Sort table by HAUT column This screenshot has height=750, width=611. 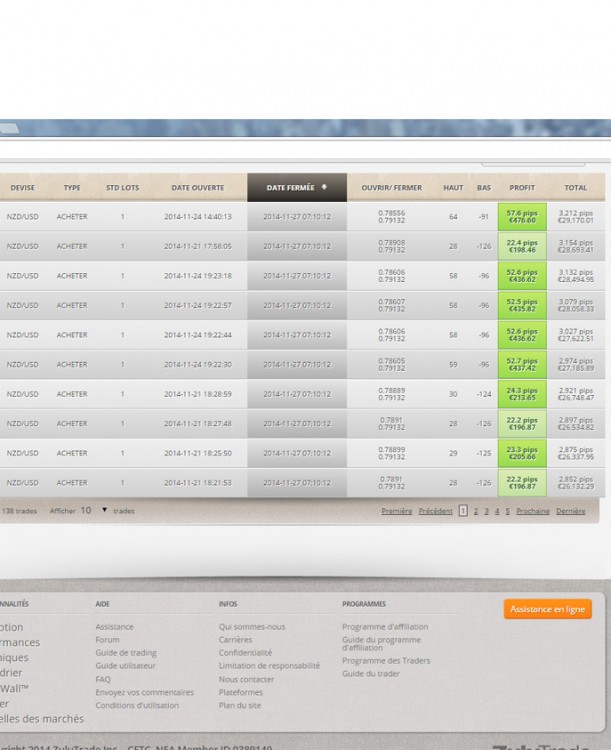coord(453,188)
